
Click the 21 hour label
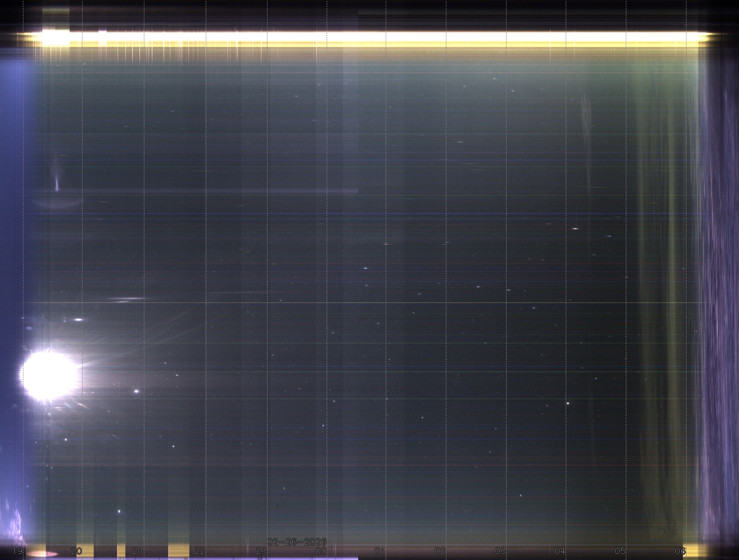coord(138,551)
